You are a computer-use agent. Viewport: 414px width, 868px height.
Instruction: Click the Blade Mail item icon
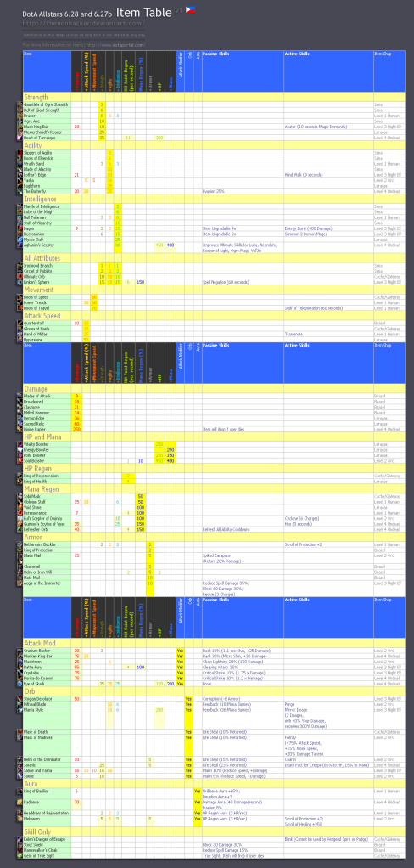tap(20, 555)
